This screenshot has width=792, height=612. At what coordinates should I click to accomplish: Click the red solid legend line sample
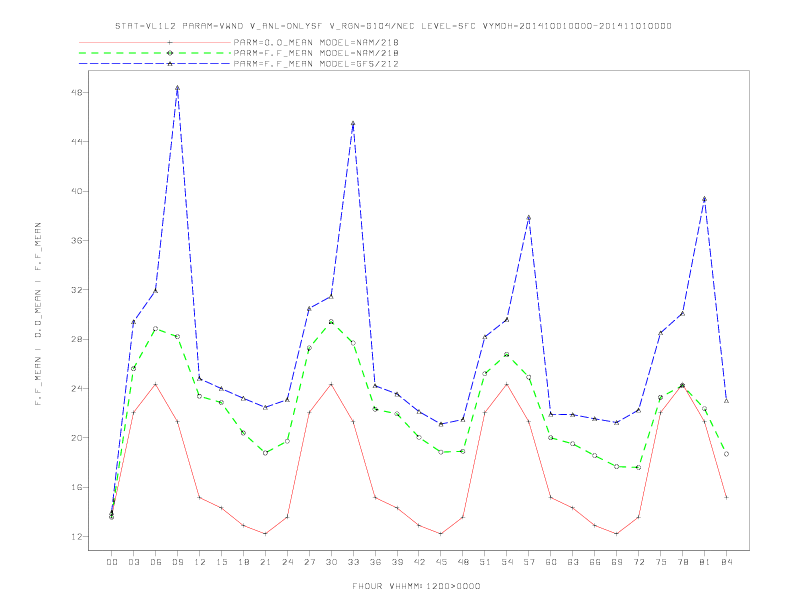[x=155, y=42]
